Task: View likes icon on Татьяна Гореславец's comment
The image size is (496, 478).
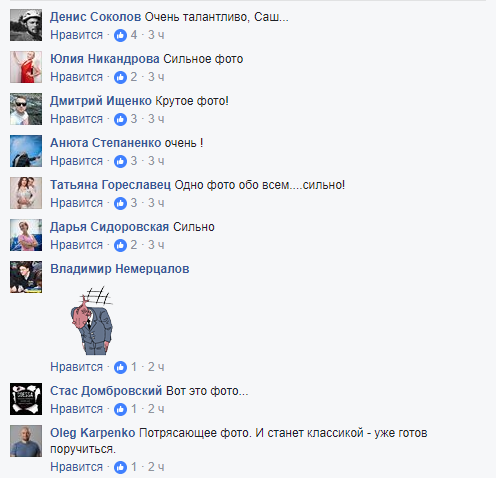Action: [x=120, y=203]
